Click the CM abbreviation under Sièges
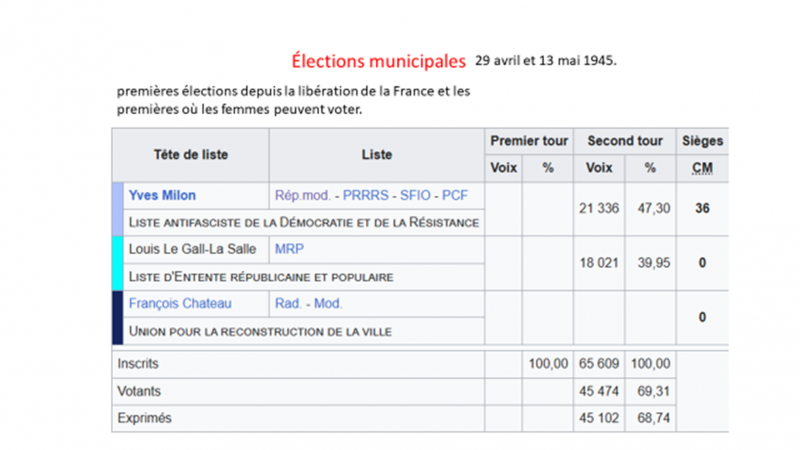800x450 pixels. click(702, 168)
